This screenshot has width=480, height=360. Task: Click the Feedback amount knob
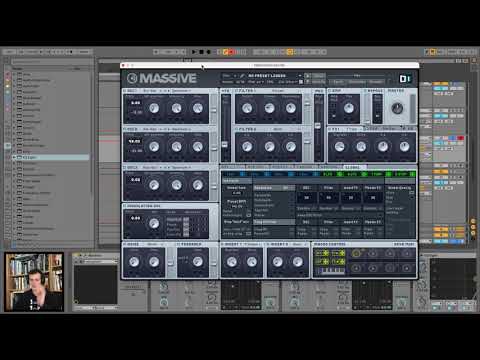point(198,262)
